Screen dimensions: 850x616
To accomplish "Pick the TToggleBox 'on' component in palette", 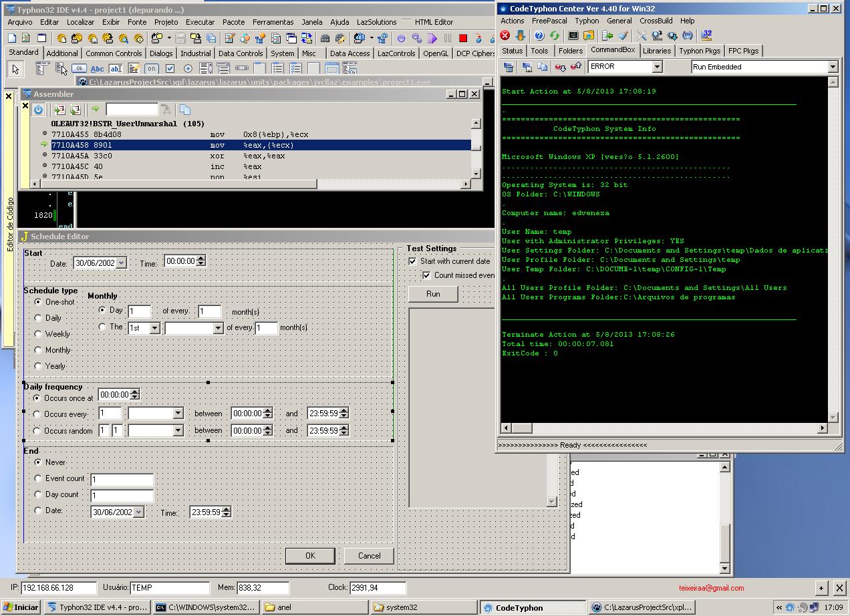I will (x=152, y=68).
